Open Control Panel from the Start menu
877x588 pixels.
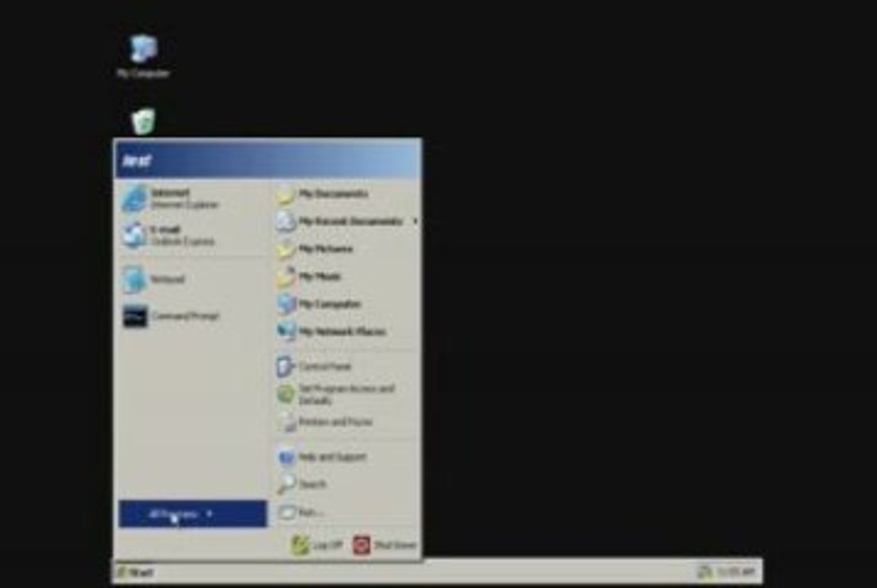click(347, 367)
